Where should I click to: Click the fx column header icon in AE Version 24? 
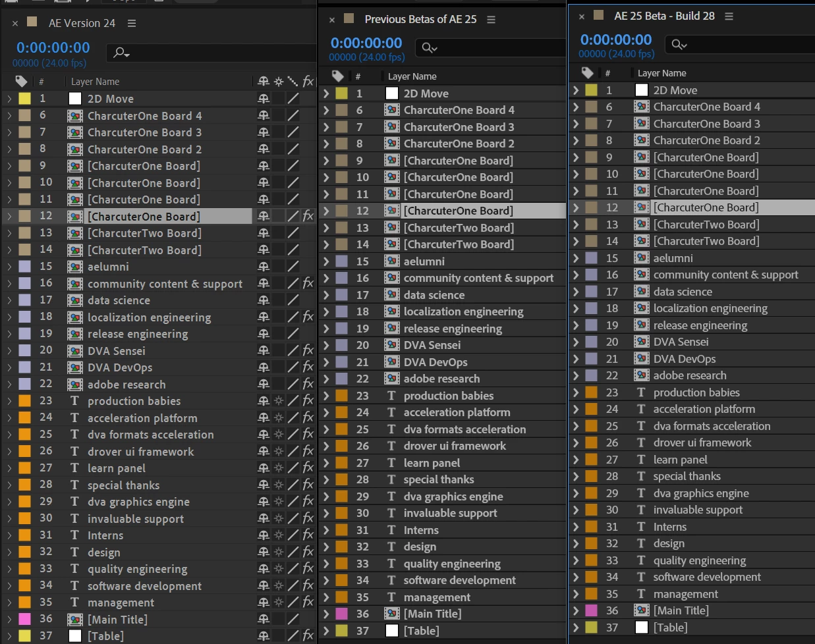click(x=308, y=81)
